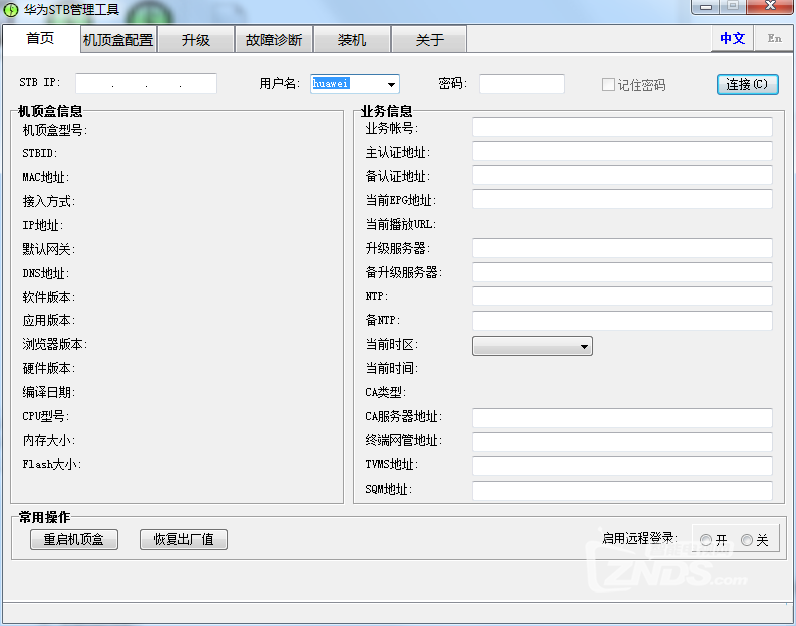Switch language to 中文
The width and height of the screenshot is (796, 626).
[733, 38]
